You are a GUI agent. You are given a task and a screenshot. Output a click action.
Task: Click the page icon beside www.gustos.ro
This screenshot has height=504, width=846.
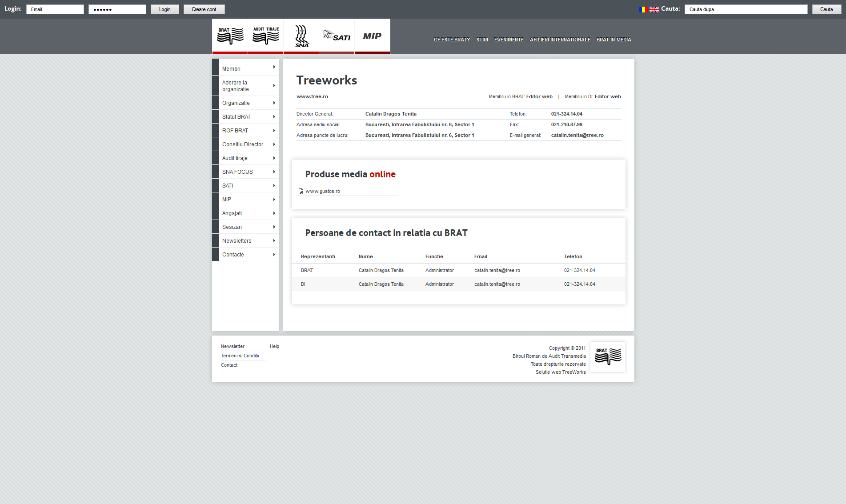point(301,191)
